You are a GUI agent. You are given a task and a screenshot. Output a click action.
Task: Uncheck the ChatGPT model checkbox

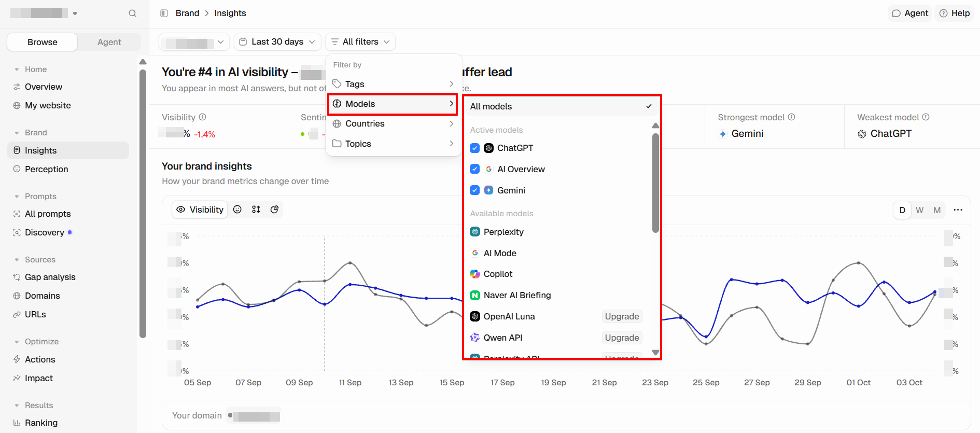click(x=475, y=148)
